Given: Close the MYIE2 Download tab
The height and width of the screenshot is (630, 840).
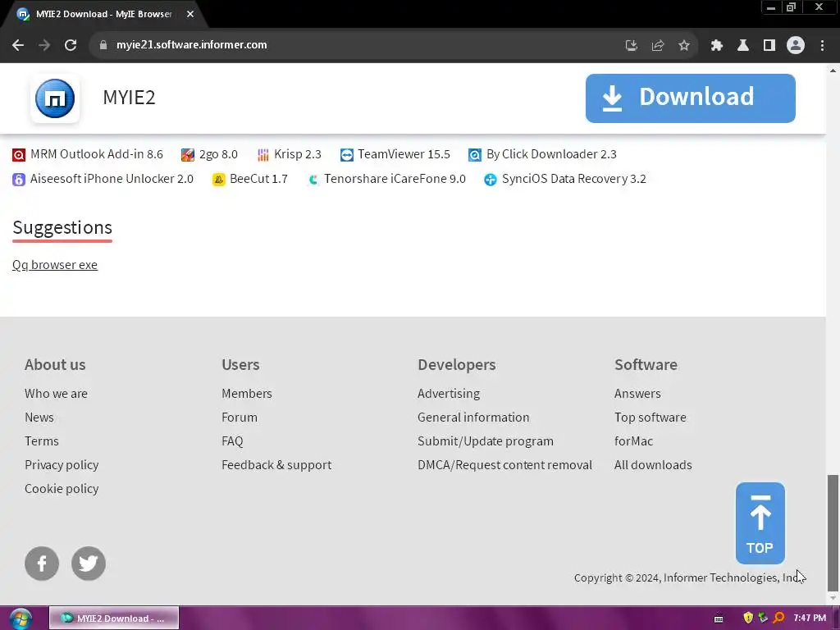Looking at the screenshot, I should click(190, 14).
